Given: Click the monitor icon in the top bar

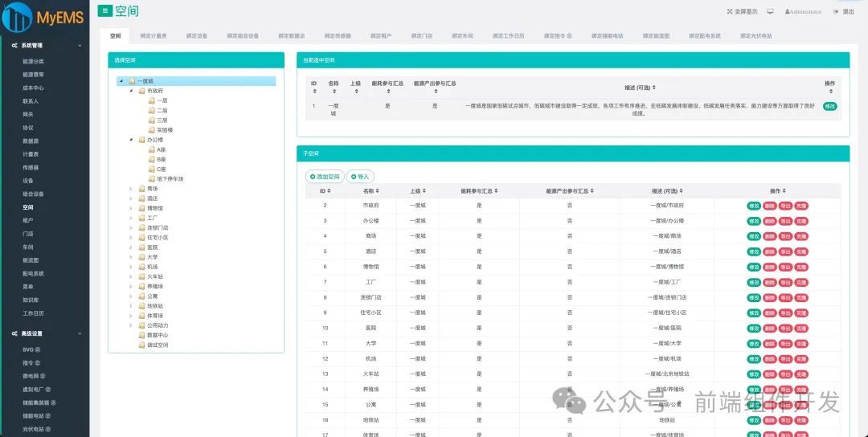Looking at the screenshot, I should [x=770, y=11].
